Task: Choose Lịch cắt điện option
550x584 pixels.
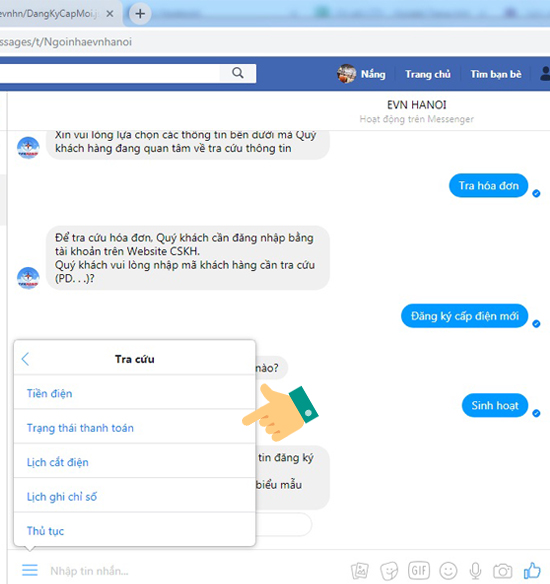Action: tap(134, 462)
